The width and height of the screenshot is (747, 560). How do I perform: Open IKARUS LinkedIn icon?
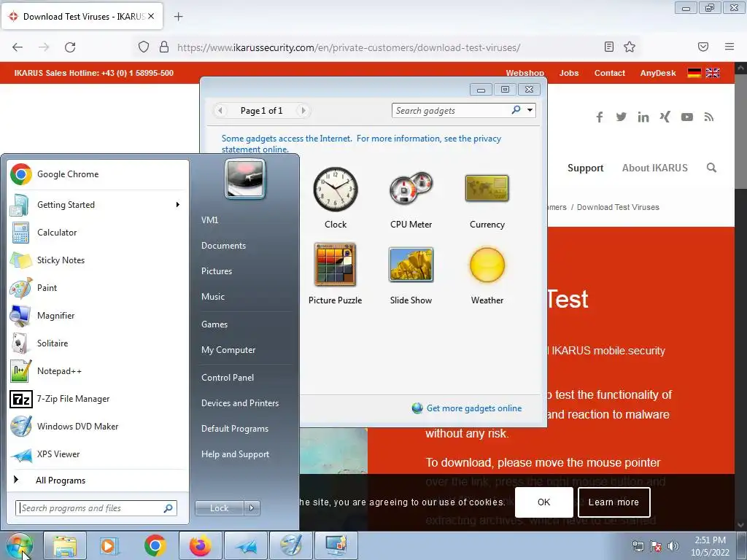pos(643,117)
